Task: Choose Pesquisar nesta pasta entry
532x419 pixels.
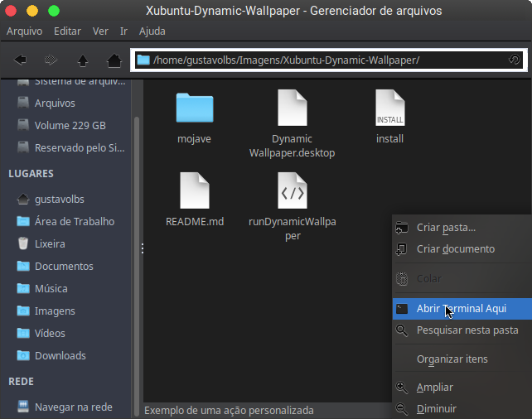Action: [x=462, y=330]
